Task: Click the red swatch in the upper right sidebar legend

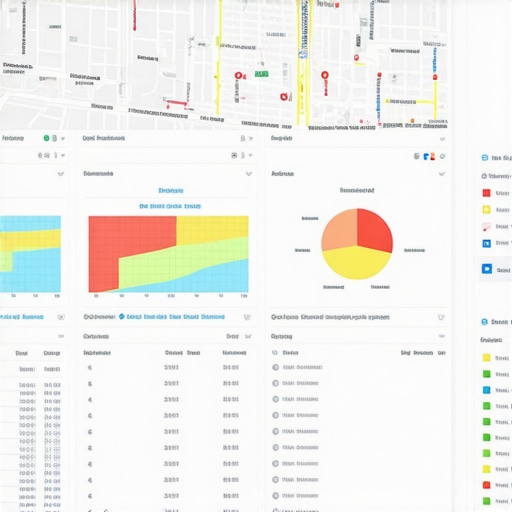Action: 486,193
